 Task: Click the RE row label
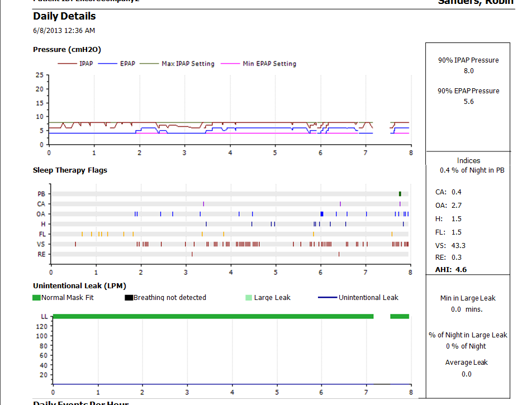click(41, 254)
